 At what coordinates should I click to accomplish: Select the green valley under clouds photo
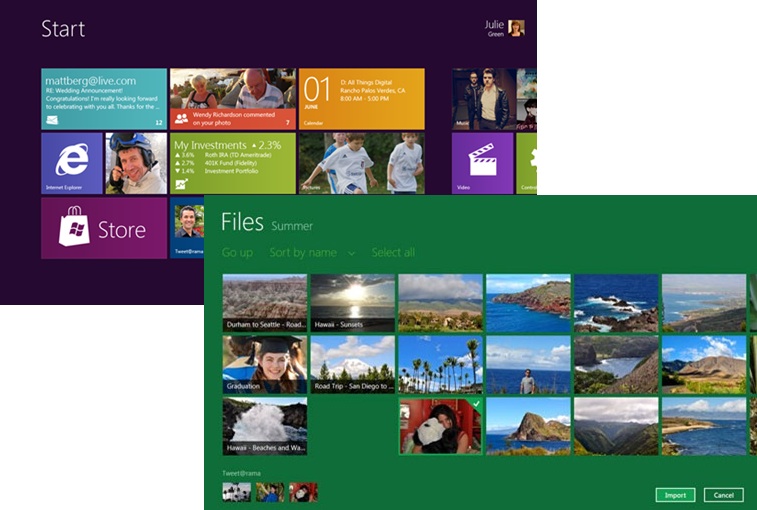pyautogui.click(x=616, y=426)
